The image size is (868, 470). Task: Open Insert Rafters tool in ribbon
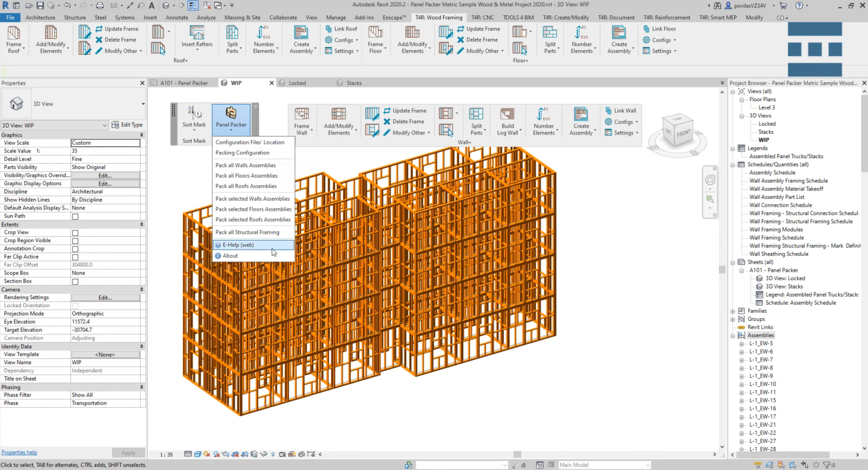197,37
